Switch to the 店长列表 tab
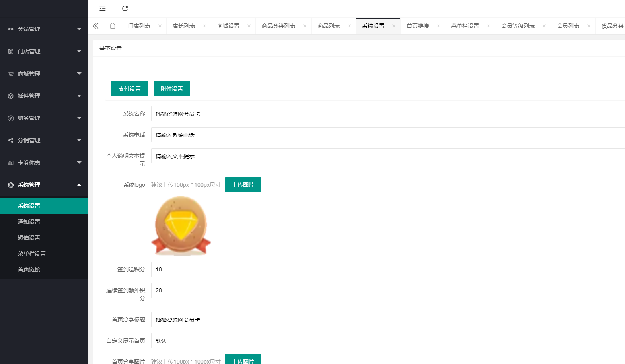Image resolution: width=625 pixels, height=364 pixels. (184, 26)
